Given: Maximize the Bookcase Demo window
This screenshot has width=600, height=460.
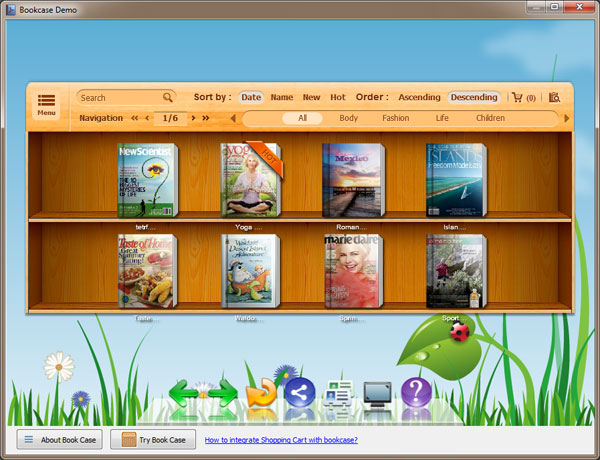Looking at the screenshot, I should pyautogui.click(x=554, y=7).
